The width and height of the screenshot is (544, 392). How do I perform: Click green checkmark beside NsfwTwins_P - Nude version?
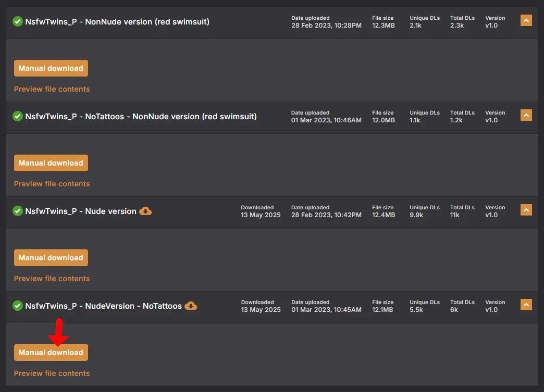[x=18, y=211]
